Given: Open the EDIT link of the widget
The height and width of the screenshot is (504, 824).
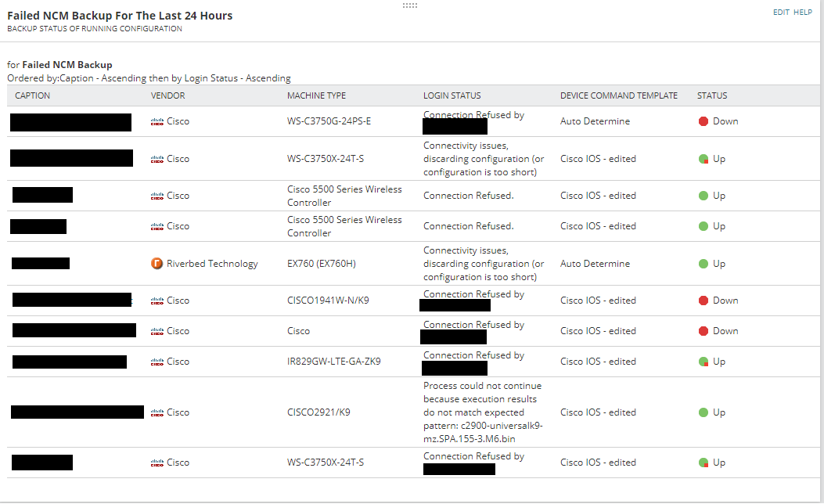Looking at the screenshot, I should click(x=781, y=12).
